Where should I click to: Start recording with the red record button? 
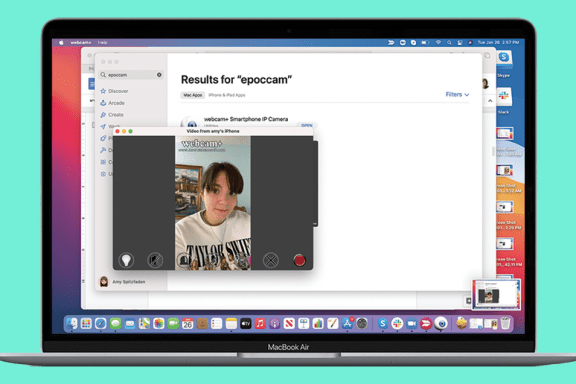pyautogui.click(x=299, y=260)
